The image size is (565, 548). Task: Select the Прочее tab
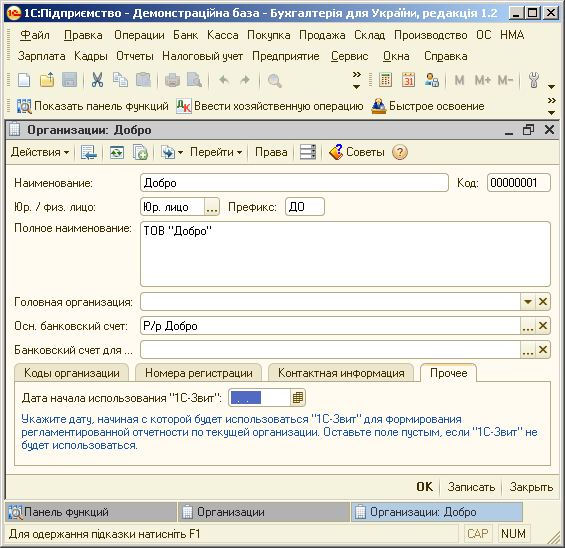pos(449,373)
